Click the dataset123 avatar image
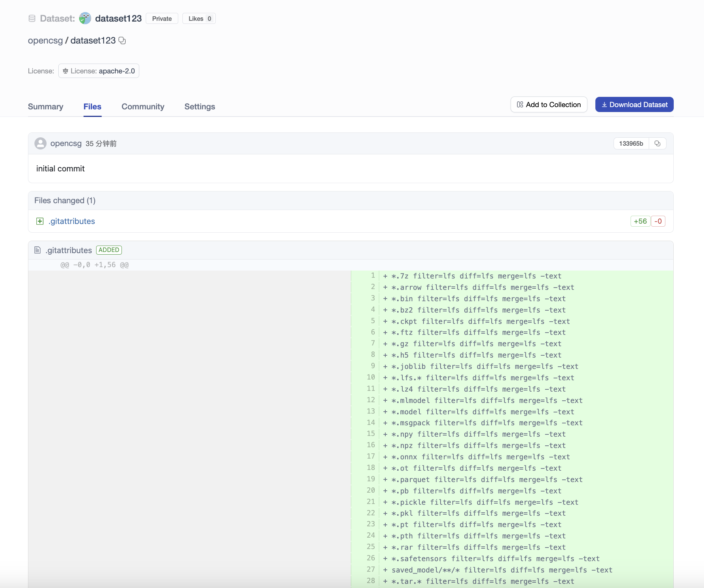 point(85,19)
